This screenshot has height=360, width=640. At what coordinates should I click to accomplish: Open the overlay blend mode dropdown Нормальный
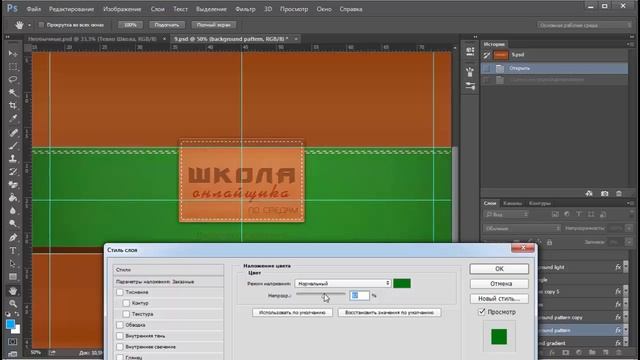[343, 283]
